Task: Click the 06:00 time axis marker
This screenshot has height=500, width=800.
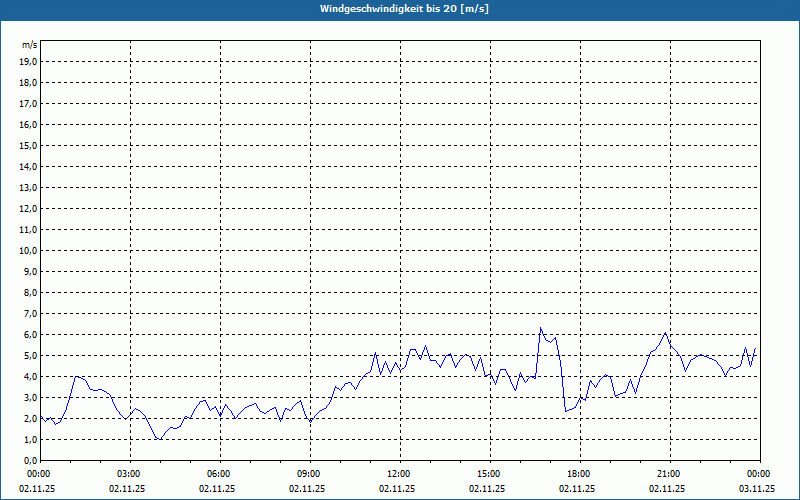Action: [218, 474]
